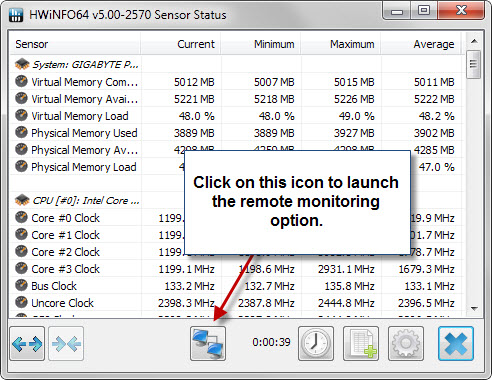
Task: Start logging with the sheet plus icon
Action: pos(361,343)
